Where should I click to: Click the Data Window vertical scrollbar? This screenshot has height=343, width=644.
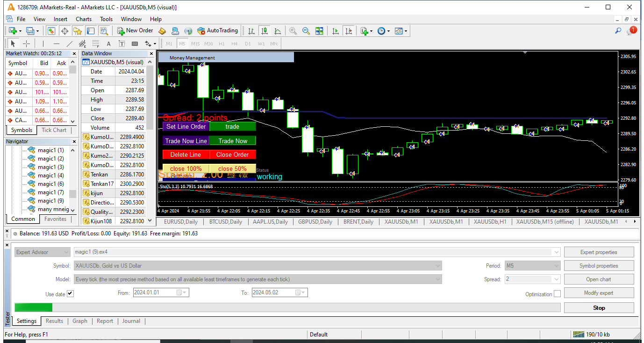pyautogui.click(x=150, y=140)
